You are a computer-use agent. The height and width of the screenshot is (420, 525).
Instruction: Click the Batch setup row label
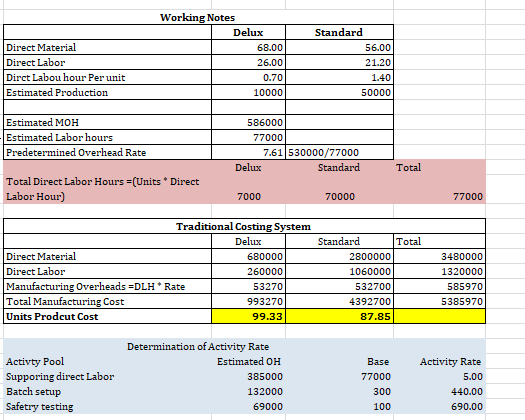(33, 392)
